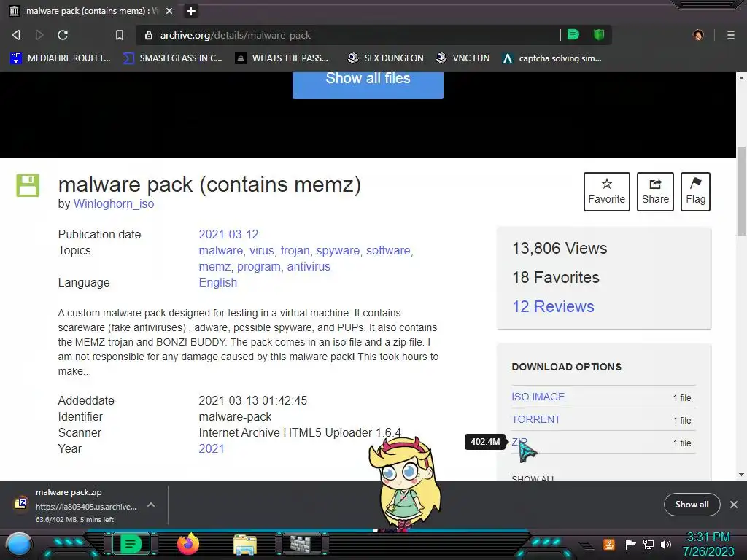
Task: Open the software topic link
Action: tap(388, 251)
